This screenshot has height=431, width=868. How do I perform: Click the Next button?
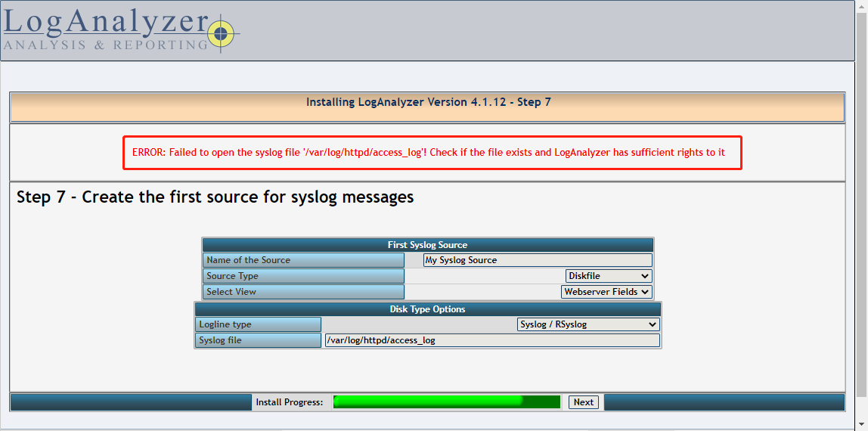[x=584, y=402]
